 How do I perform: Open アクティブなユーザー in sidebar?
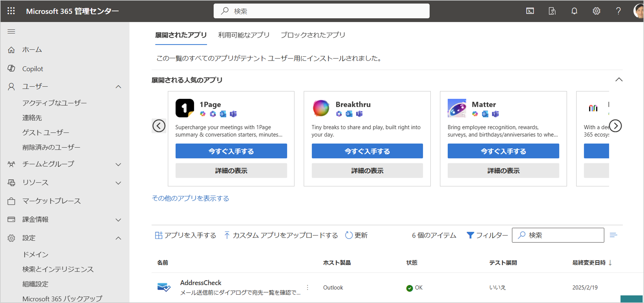[x=54, y=103]
